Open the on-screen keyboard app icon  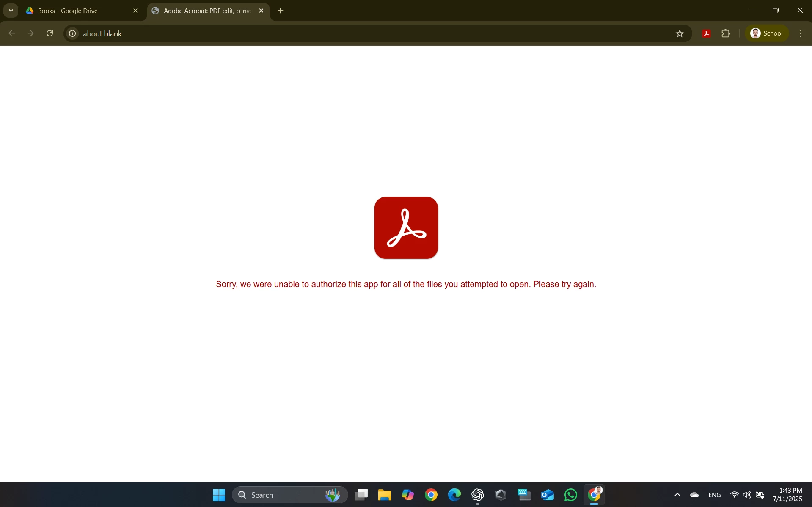[x=524, y=495]
